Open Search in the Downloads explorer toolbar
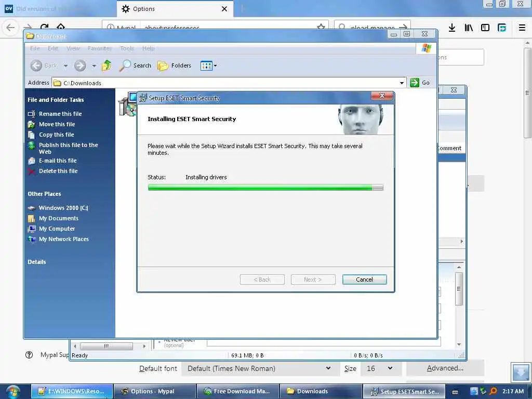 136,65
